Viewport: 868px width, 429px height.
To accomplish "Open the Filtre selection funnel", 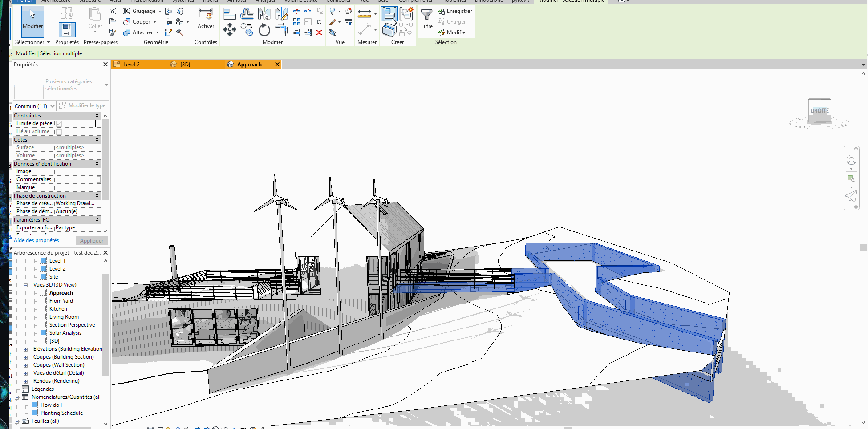I will point(426,19).
